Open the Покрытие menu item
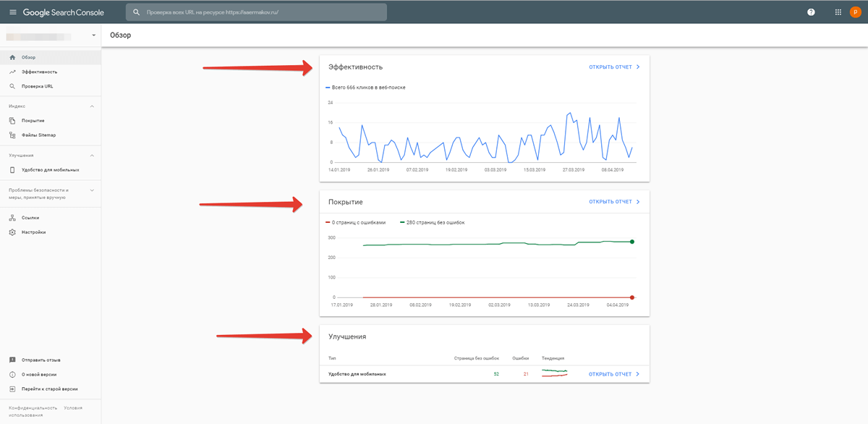This screenshot has width=868, height=424. (x=33, y=121)
